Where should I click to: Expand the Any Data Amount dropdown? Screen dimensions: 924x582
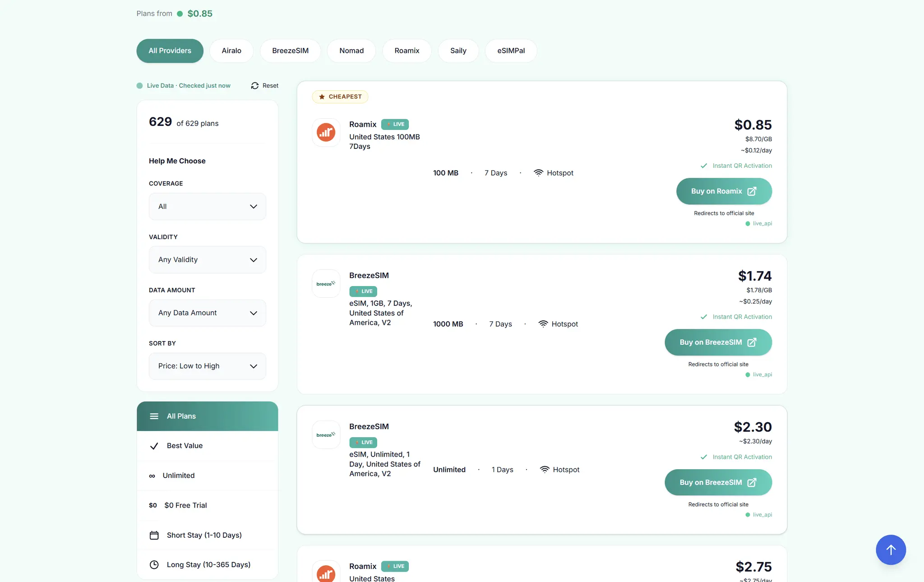click(x=208, y=313)
